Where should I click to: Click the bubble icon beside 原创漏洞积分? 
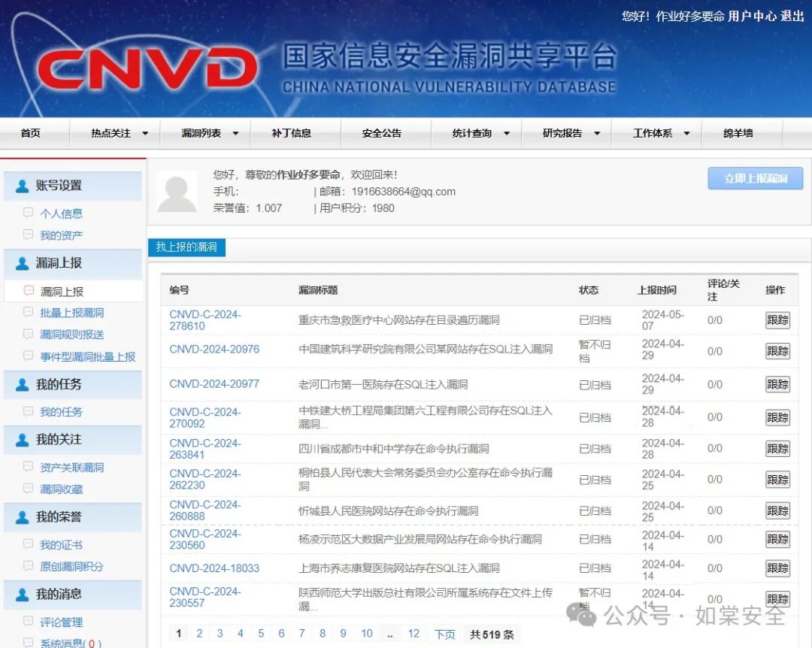pos(29,565)
